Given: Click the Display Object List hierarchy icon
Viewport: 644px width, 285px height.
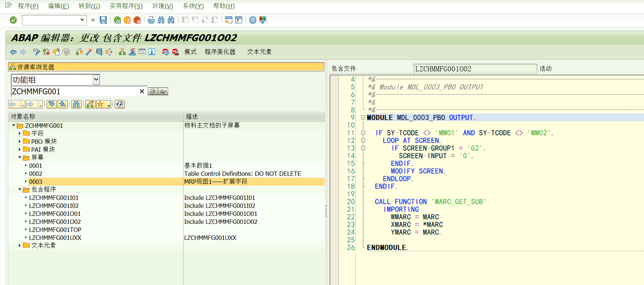Looking at the screenshot, I should [122, 52].
